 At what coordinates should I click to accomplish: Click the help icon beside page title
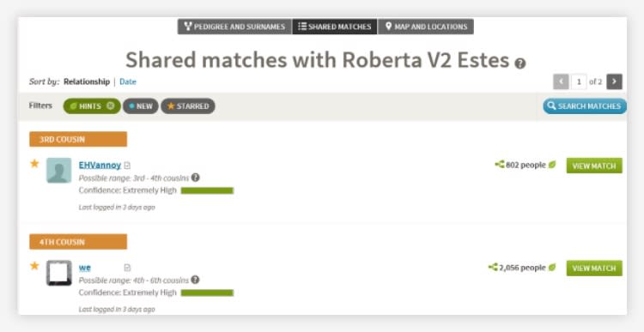[x=520, y=63]
